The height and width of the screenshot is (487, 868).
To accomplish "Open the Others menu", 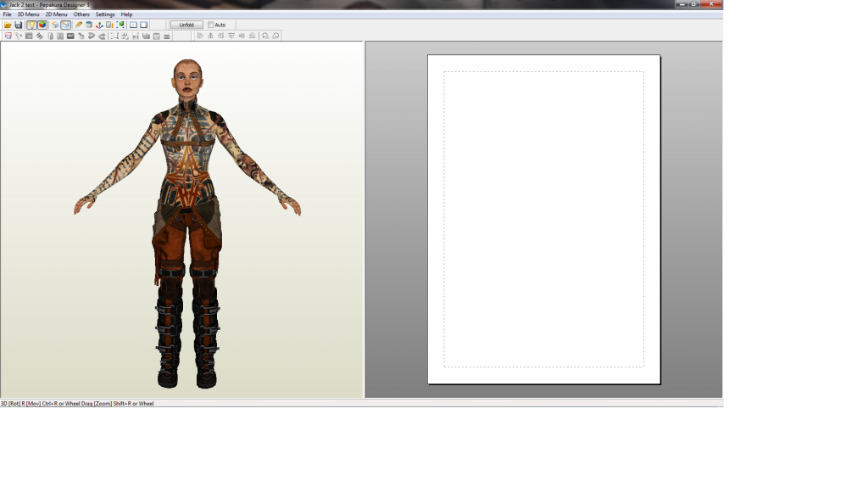I will pyautogui.click(x=81, y=14).
